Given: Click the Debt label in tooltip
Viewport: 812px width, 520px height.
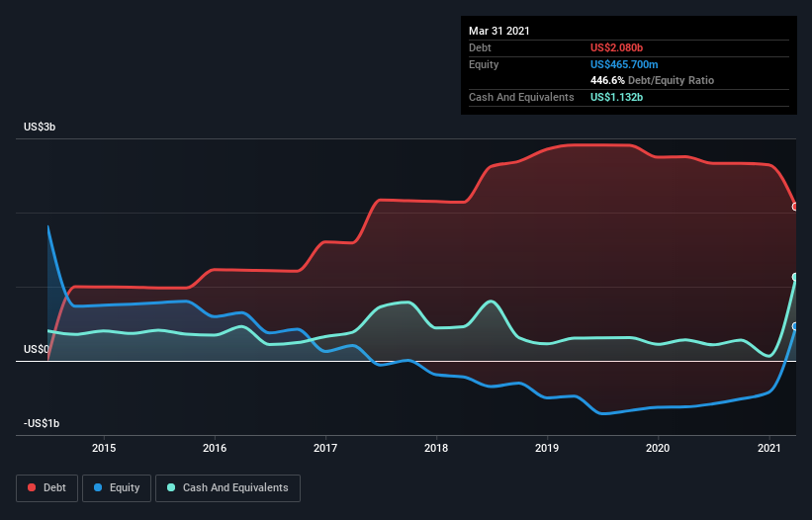Looking at the screenshot, I should point(480,47).
